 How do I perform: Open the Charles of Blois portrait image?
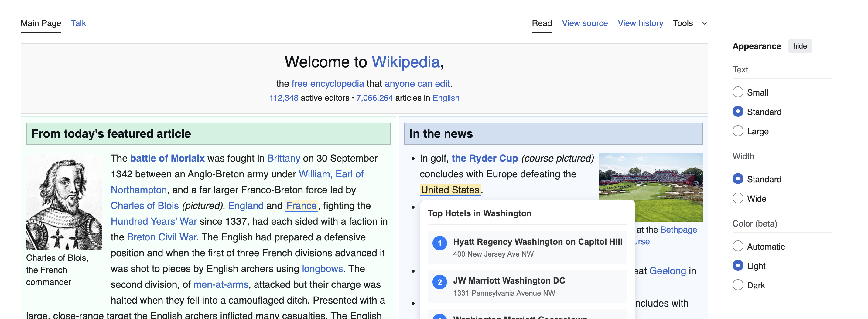point(64,202)
